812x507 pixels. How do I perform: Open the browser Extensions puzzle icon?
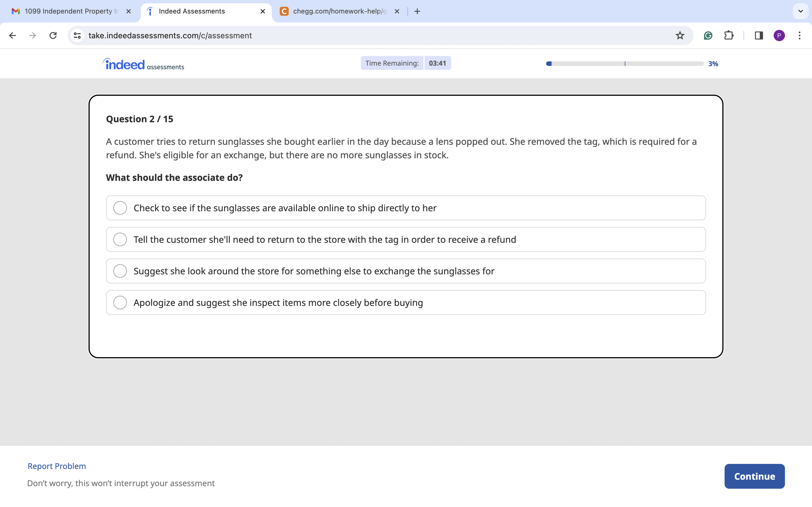pos(729,35)
